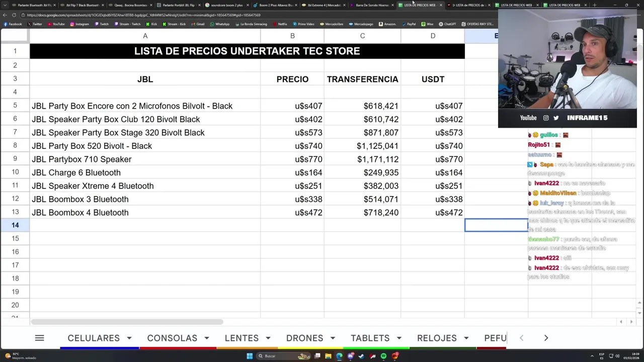Show the next sheet tabs with the right arrow
The height and width of the screenshot is (362, 644).
[546, 338]
